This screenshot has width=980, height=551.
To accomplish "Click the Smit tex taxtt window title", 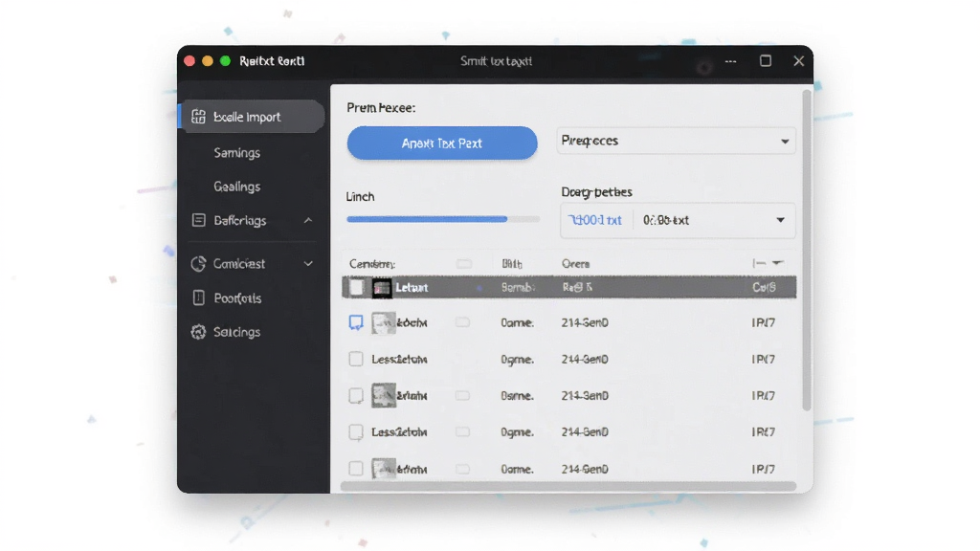I will tap(497, 61).
